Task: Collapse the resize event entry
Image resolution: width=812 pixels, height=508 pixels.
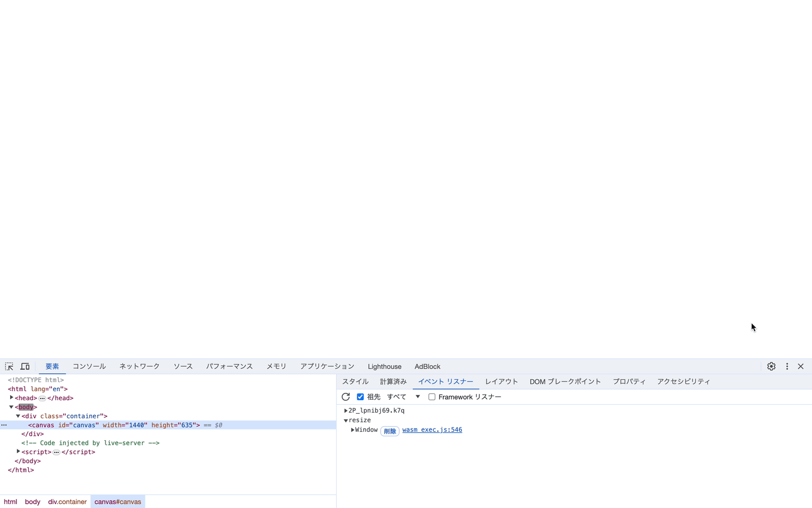Action: (x=346, y=421)
